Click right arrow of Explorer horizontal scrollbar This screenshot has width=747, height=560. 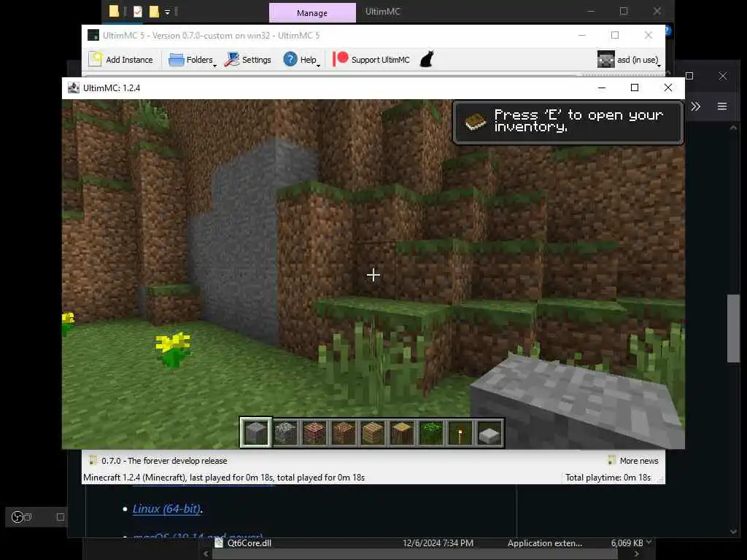click(636, 554)
